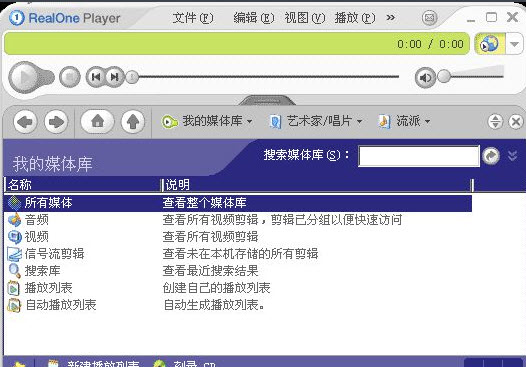Open the 我的媒体库 dropdown
526x367 pixels.
click(x=207, y=121)
